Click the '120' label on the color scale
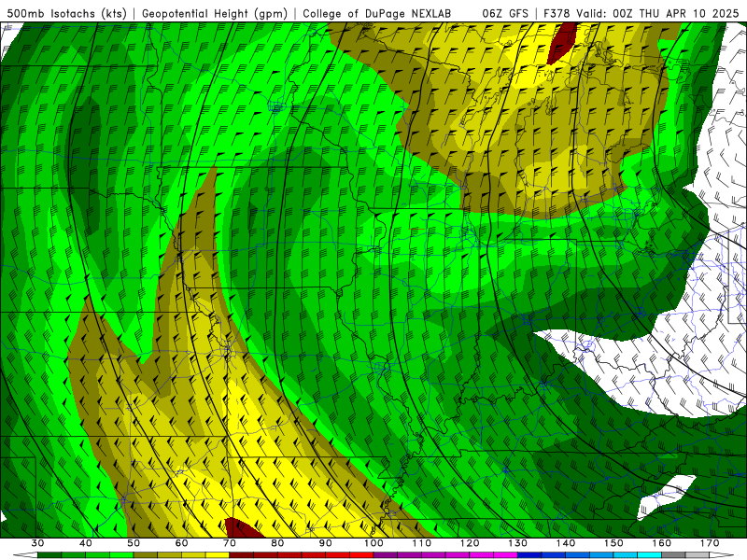This screenshot has width=747, height=560. (x=470, y=543)
